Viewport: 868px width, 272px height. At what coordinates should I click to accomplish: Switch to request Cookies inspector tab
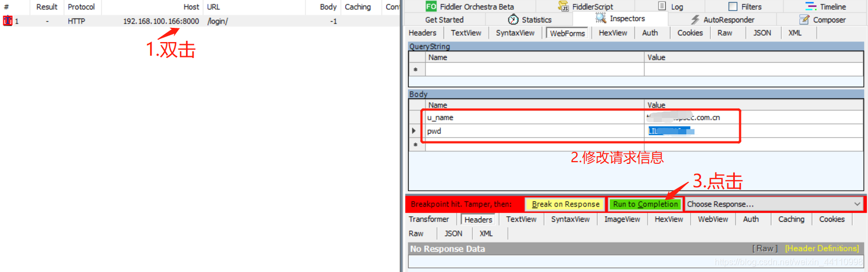690,33
